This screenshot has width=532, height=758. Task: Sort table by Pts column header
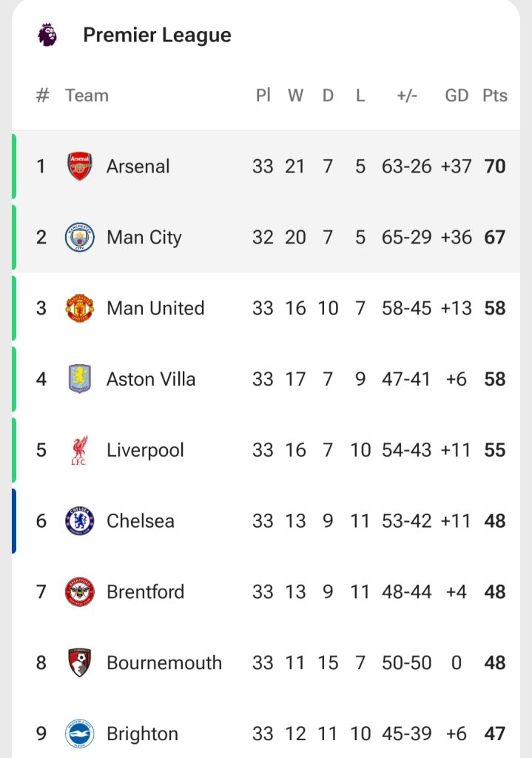click(x=495, y=95)
